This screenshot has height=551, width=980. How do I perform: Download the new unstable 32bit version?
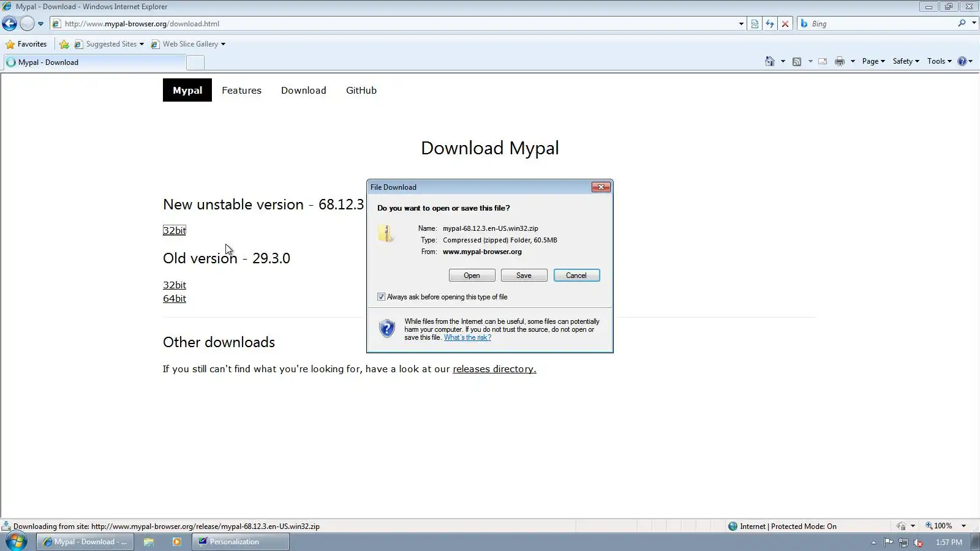pyautogui.click(x=175, y=230)
